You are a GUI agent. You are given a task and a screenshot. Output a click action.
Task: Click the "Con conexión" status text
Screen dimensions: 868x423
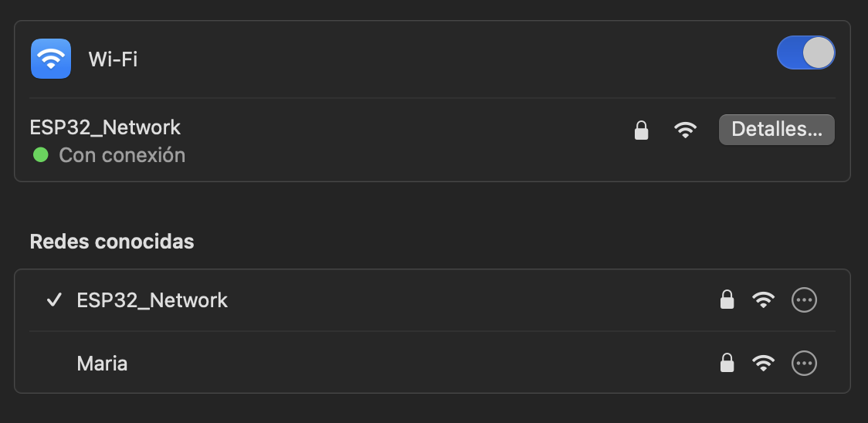coord(122,155)
